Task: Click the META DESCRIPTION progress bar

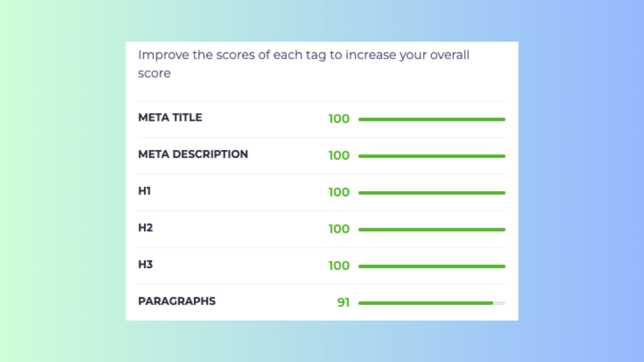Action: [x=432, y=156]
